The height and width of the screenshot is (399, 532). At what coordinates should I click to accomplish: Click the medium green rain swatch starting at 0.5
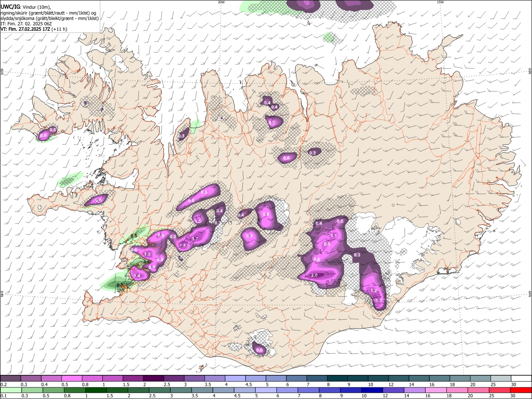coord(53,390)
